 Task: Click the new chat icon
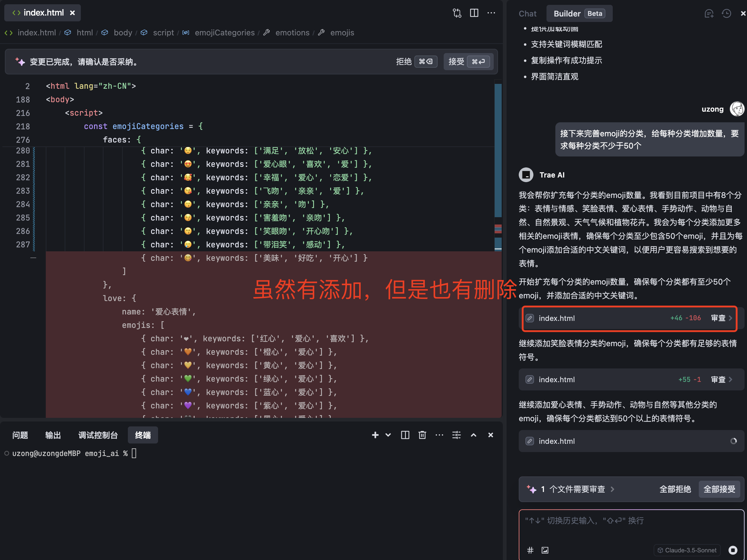(x=709, y=13)
